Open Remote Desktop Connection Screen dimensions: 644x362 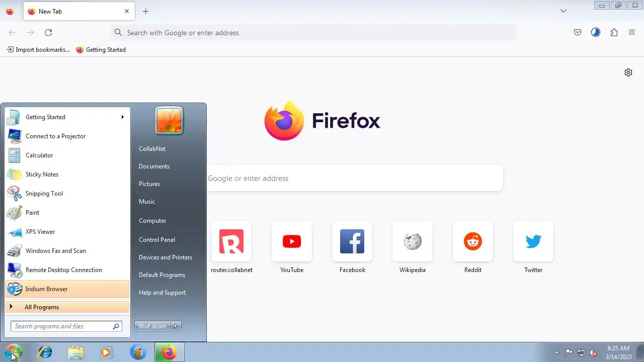click(67, 270)
